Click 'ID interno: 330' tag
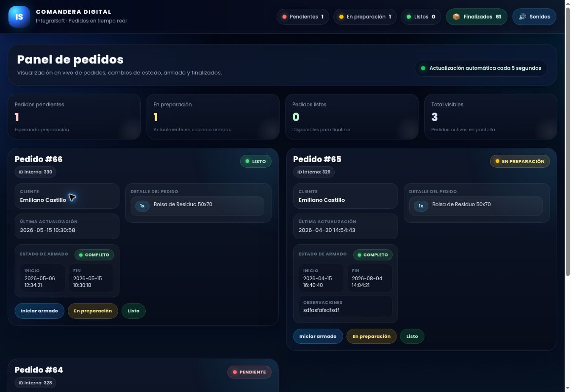Image resolution: width=571 pixels, height=392 pixels. pos(36,172)
